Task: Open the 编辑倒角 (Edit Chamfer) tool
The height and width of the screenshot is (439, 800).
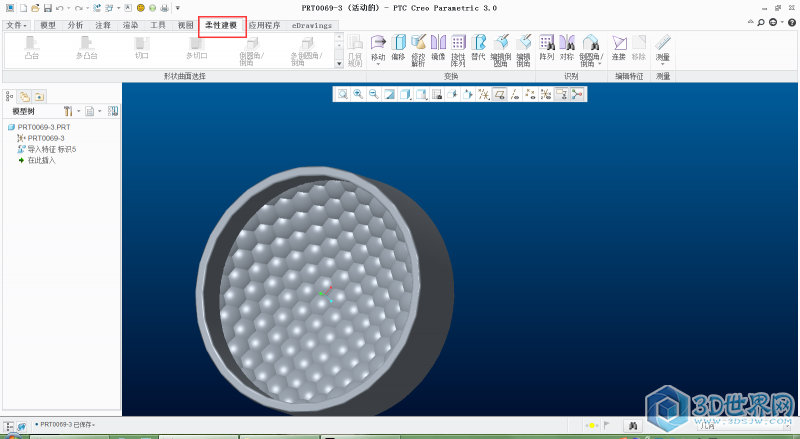Action: pyautogui.click(x=523, y=50)
